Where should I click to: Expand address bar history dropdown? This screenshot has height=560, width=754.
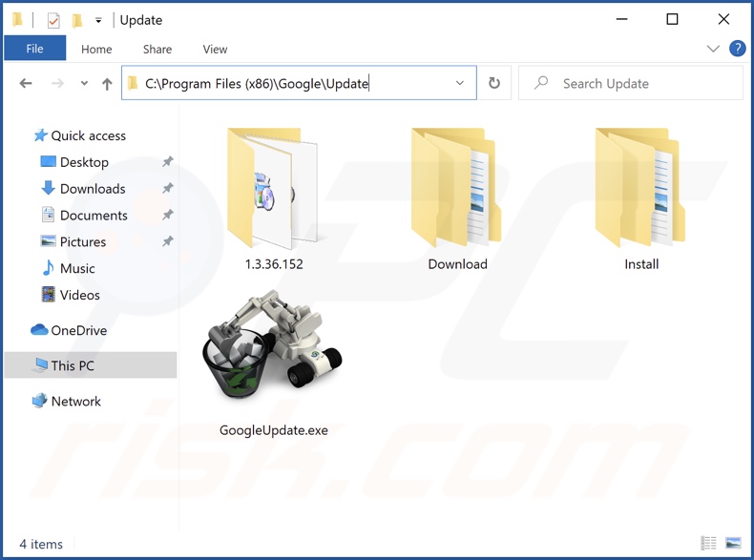(x=460, y=83)
